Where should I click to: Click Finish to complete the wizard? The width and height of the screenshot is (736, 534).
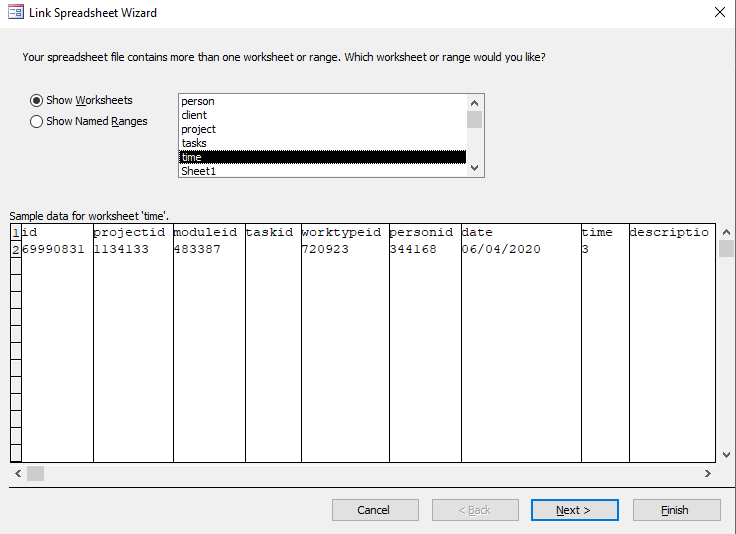tap(676, 510)
